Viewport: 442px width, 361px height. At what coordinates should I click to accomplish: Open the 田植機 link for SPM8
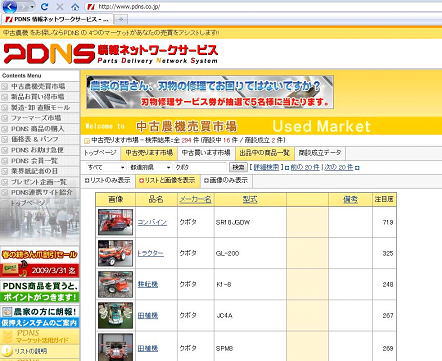148,348
